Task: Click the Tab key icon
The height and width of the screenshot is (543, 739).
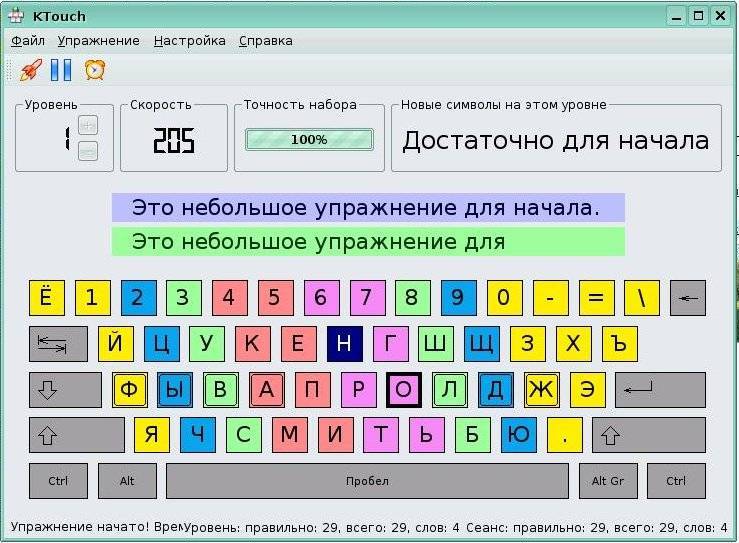Action: coord(58,344)
